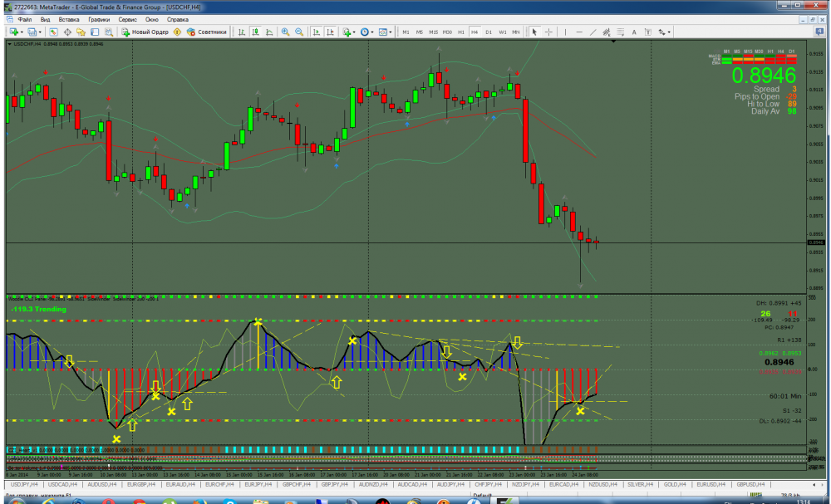Switch to line chart display
The image size is (831, 504).
click(269, 32)
